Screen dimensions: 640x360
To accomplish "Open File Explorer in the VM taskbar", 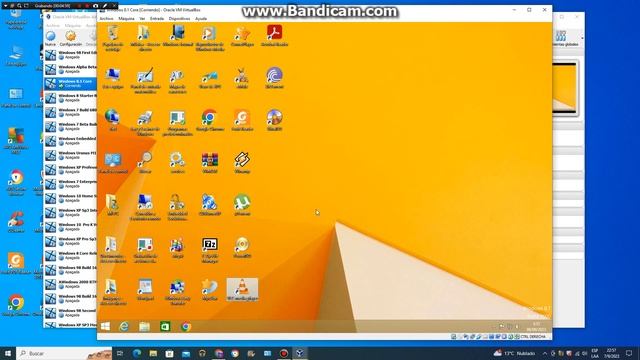I will click(144, 327).
